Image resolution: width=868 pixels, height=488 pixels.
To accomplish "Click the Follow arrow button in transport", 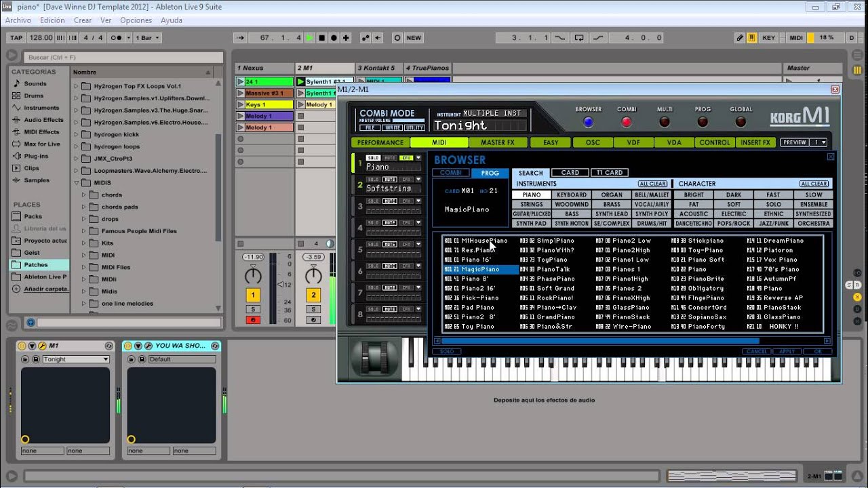I will coord(240,38).
